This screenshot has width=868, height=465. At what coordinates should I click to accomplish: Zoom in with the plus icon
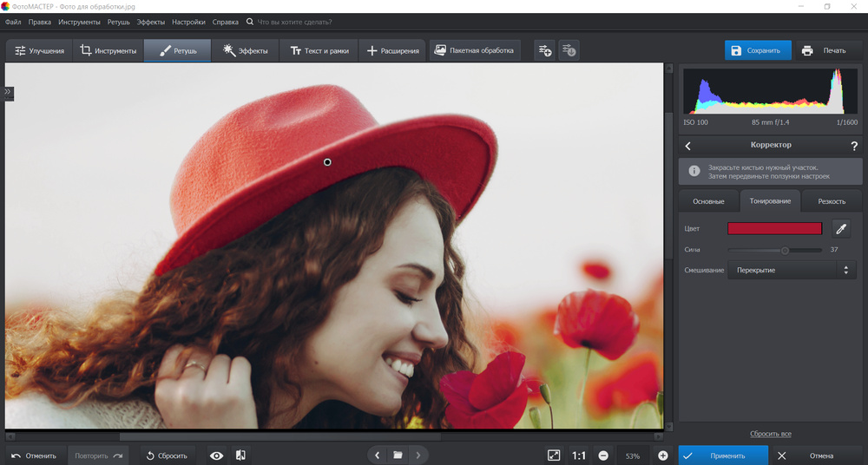click(662, 455)
